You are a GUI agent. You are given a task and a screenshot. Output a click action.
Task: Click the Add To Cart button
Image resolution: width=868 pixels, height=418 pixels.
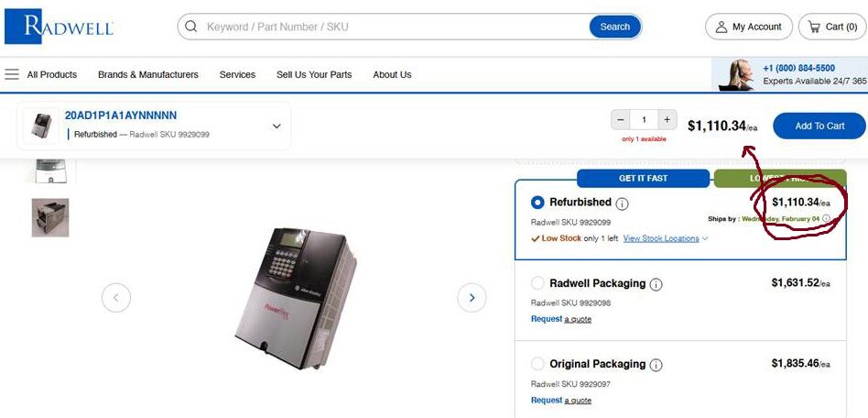click(819, 126)
